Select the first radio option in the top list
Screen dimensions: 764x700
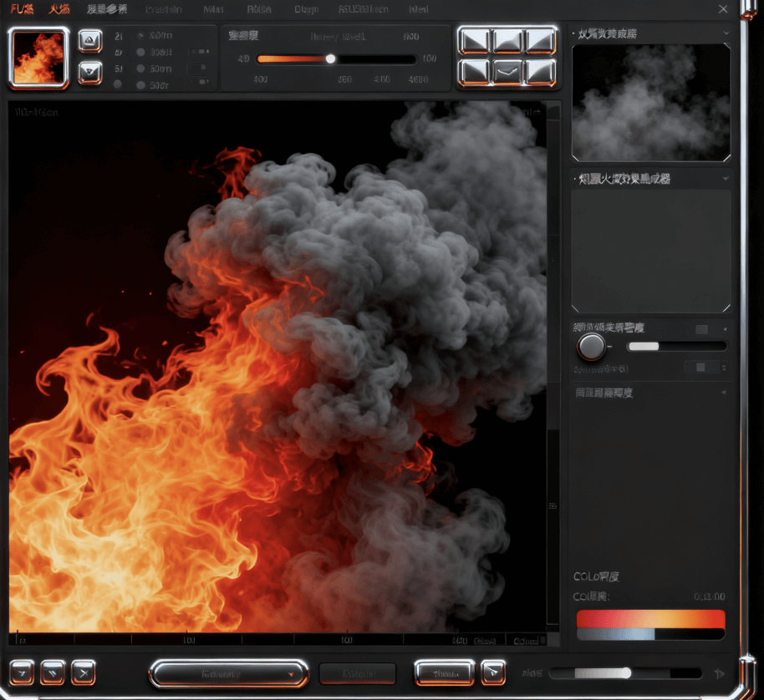(x=140, y=37)
